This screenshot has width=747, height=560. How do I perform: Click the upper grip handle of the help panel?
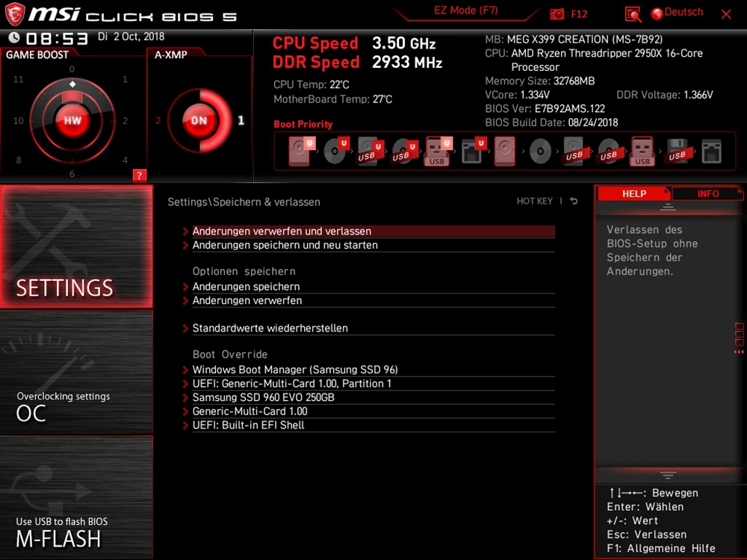668,207
